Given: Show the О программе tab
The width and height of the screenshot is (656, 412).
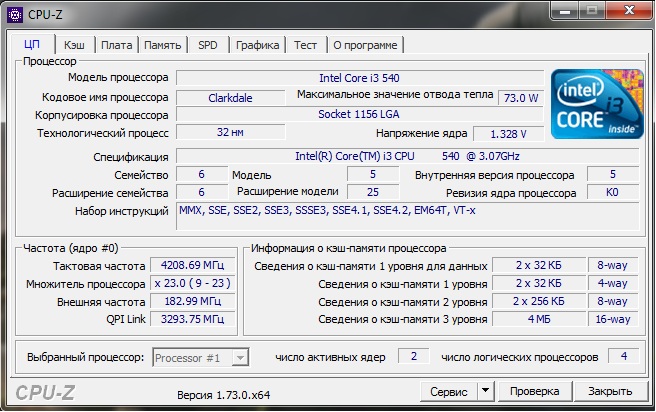Looking at the screenshot, I should pyautogui.click(x=365, y=45).
